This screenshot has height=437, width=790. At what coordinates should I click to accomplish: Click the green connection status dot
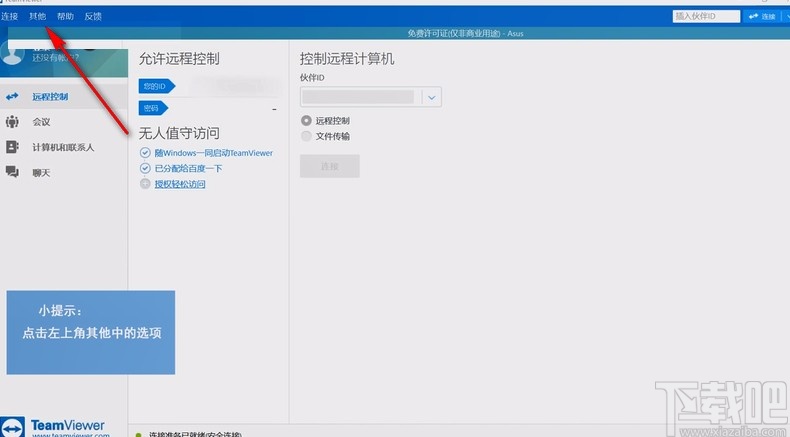pyautogui.click(x=139, y=434)
